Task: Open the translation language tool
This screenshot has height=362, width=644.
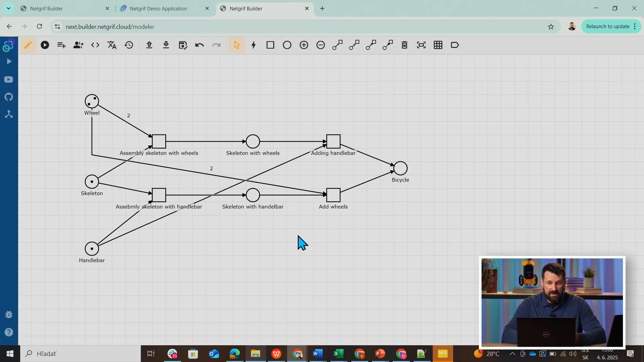Action: point(112,45)
